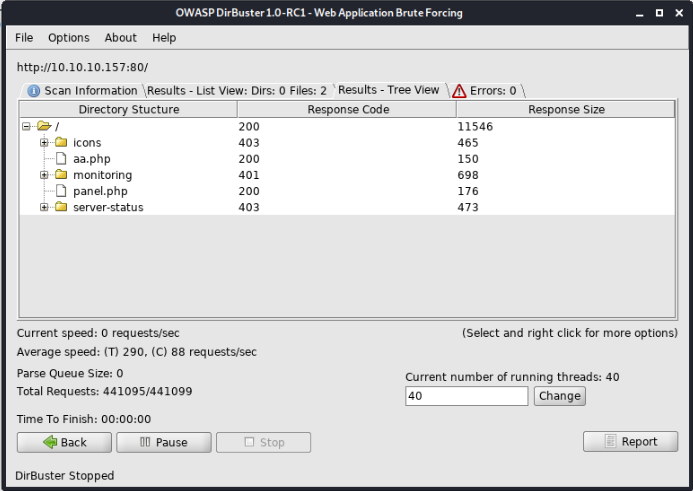
Task: Click the Change threads button
Action: click(x=560, y=396)
